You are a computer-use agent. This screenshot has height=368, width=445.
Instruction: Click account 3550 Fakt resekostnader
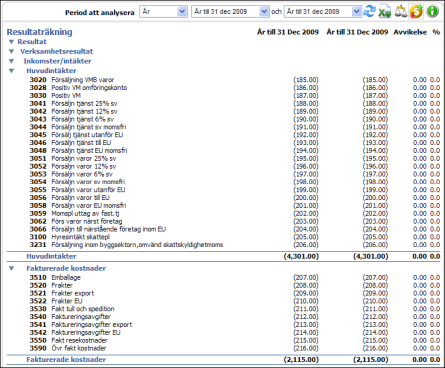tap(68, 340)
